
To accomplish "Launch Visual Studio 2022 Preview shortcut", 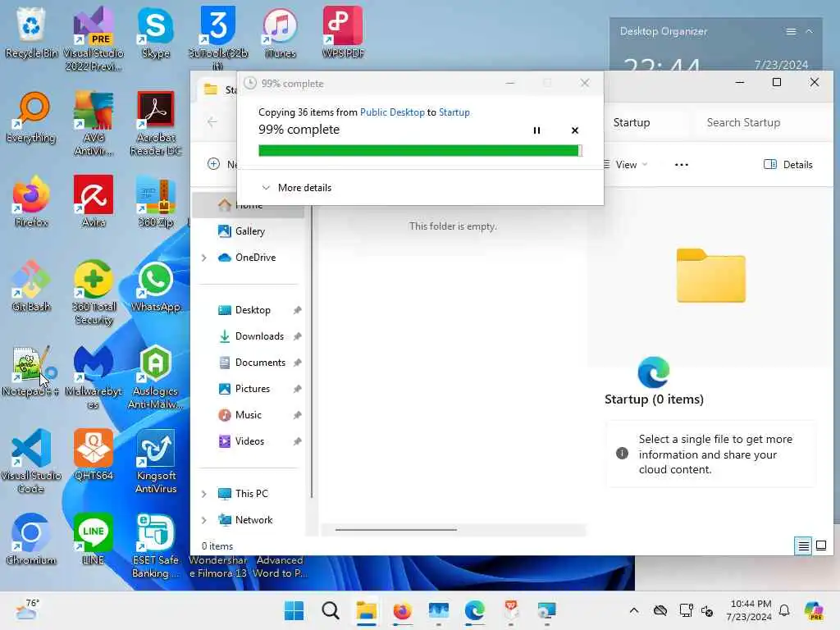I will (94, 39).
